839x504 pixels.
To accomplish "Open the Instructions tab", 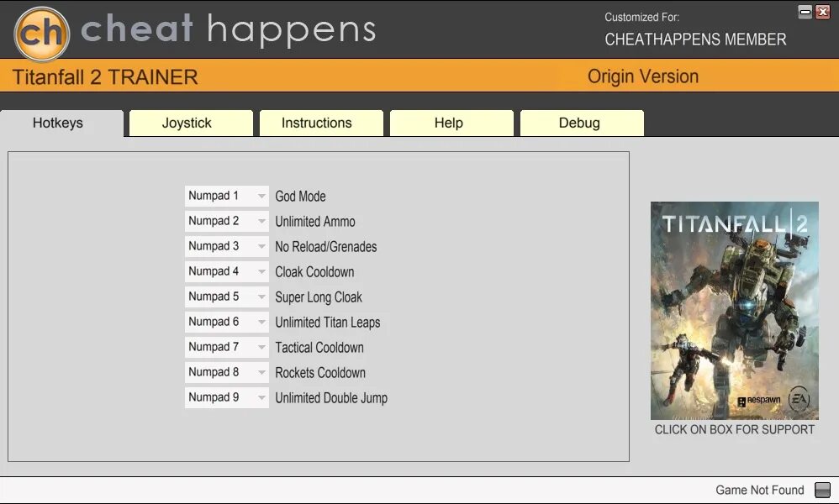I will [321, 123].
